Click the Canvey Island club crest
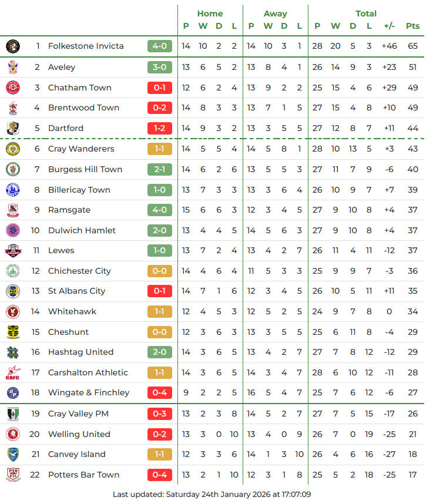Screen dimensions: 433x504 pos(13,454)
